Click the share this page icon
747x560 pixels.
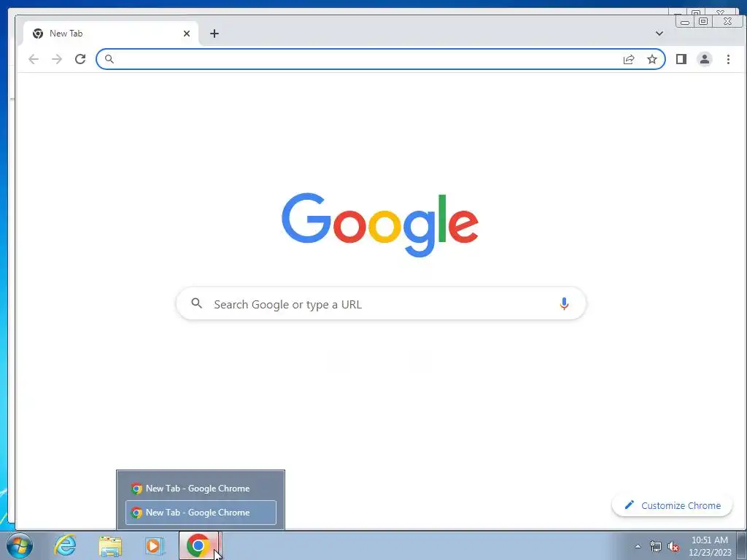tap(629, 59)
